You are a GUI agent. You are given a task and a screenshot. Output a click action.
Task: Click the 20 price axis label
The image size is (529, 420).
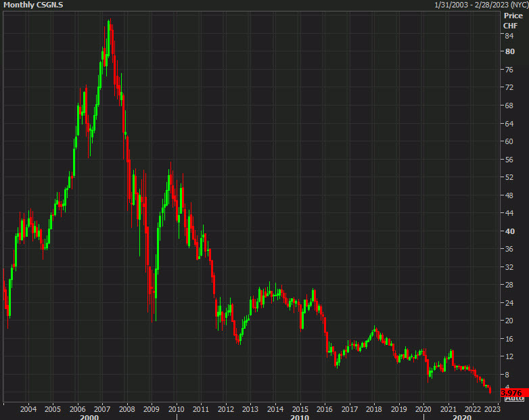point(509,321)
